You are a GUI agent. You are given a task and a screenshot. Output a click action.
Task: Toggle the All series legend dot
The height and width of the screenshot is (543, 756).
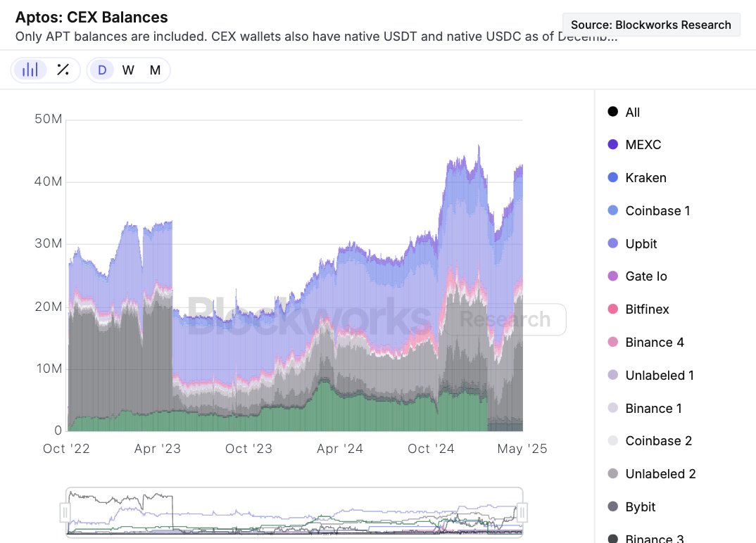point(612,112)
